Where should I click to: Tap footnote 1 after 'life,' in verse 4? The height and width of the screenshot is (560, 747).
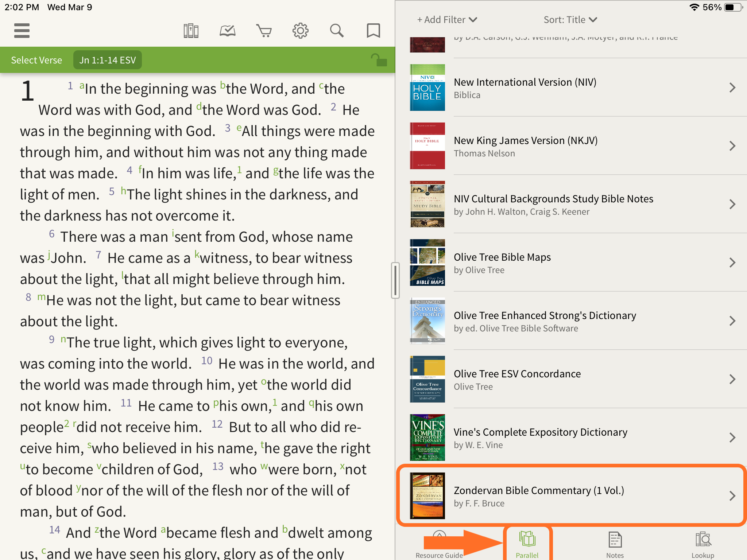coord(239,170)
